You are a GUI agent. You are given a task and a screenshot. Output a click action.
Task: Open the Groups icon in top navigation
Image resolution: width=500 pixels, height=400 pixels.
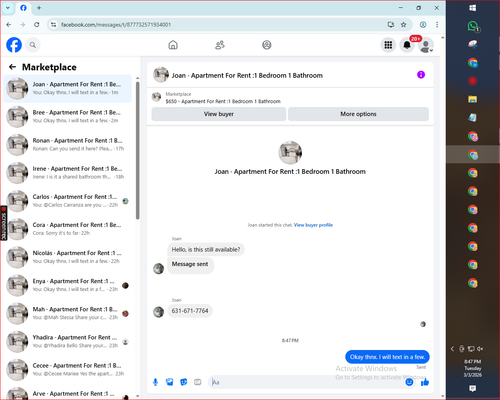[267, 45]
